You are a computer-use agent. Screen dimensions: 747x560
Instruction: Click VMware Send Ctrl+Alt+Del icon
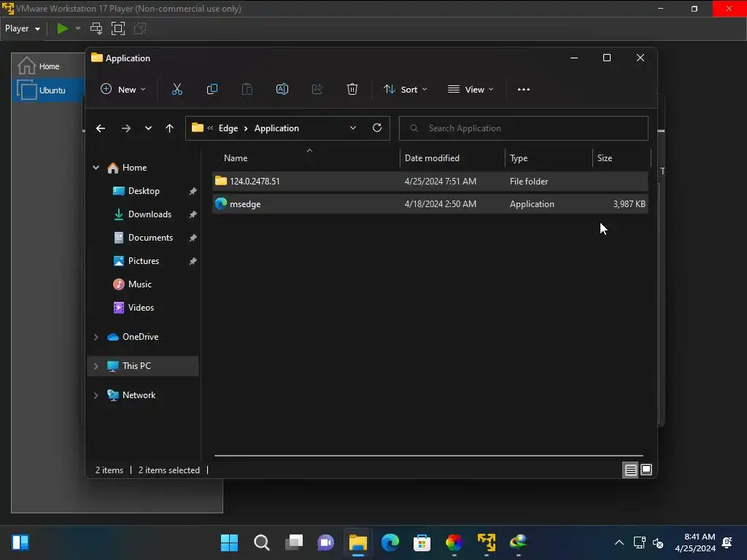pos(96,28)
